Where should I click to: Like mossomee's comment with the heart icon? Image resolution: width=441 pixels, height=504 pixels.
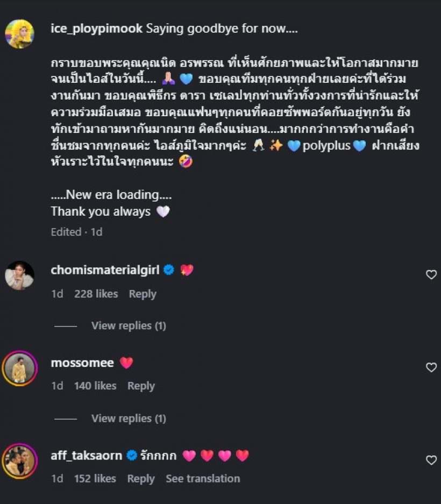pos(431,367)
